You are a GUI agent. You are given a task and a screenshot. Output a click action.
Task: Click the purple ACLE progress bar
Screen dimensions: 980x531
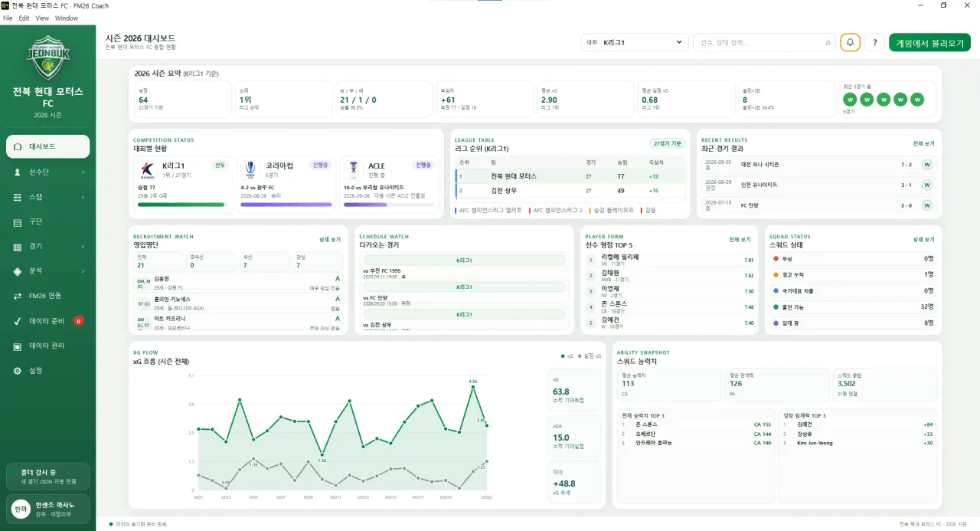389,205
